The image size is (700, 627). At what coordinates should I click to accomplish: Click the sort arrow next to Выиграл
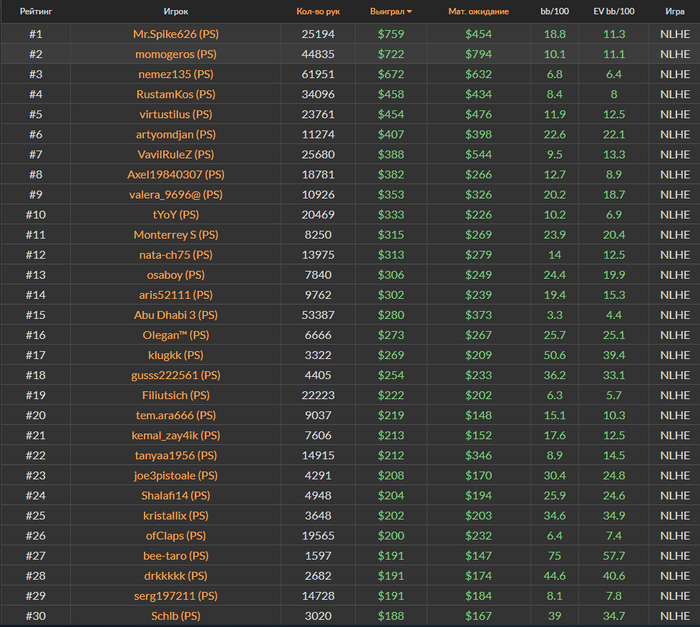[x=409, y=12]
